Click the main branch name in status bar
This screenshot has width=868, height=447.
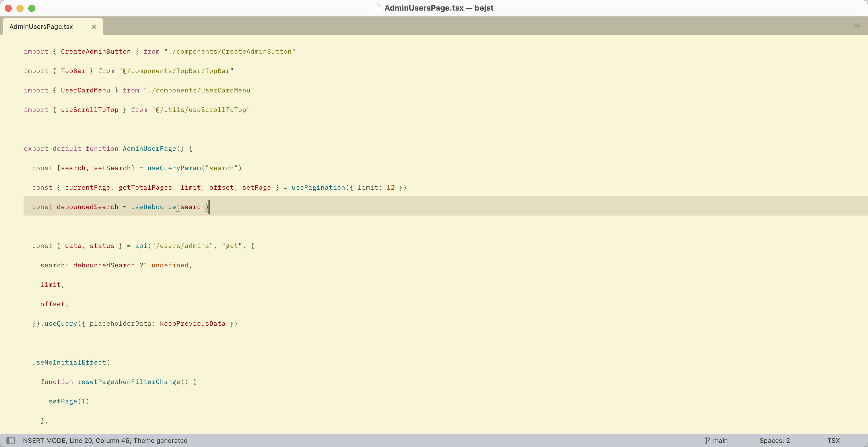point(720,440)
